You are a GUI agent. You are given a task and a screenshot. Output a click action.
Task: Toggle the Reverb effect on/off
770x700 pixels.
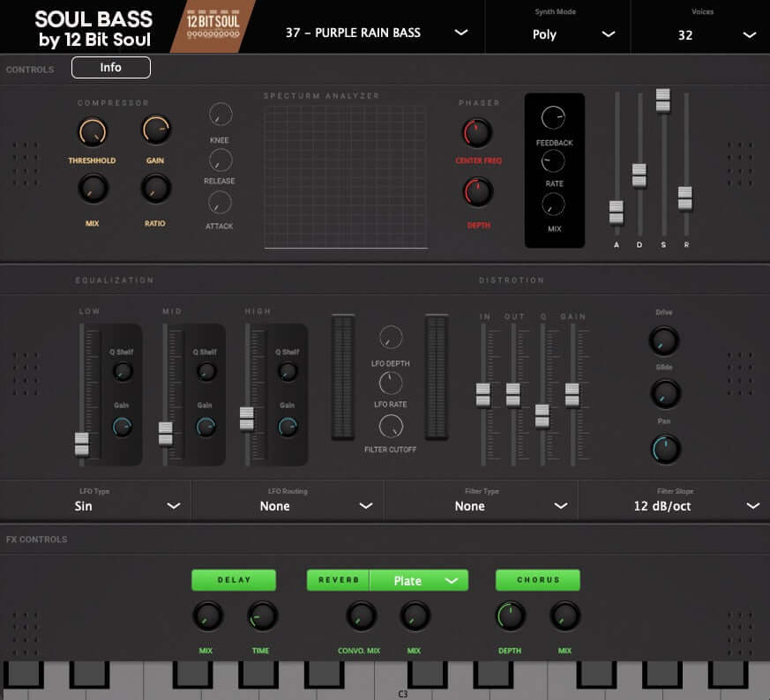(339, 580)
